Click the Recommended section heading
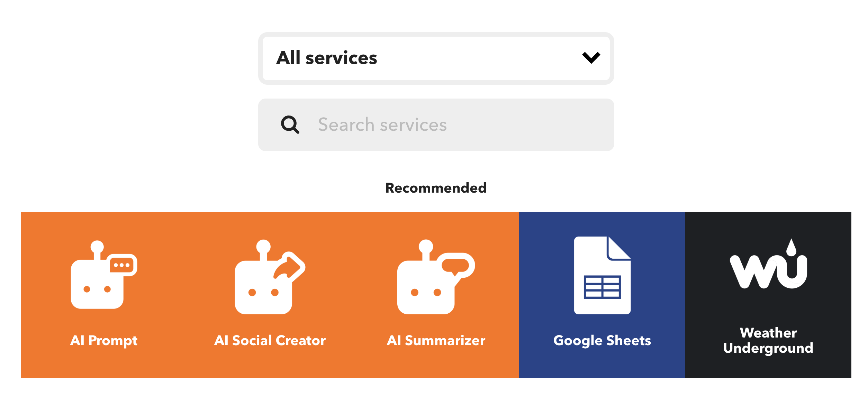This screenshot has width=868, height=397. coord(436,188)
